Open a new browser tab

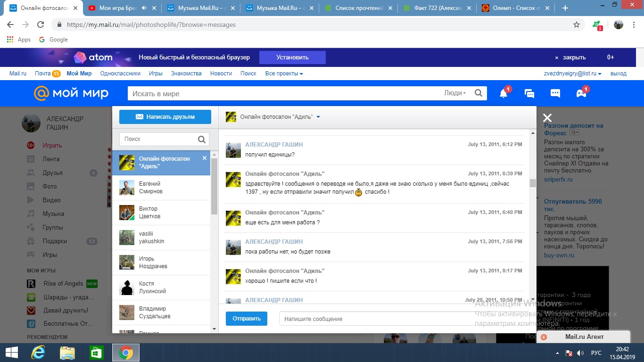565,8
